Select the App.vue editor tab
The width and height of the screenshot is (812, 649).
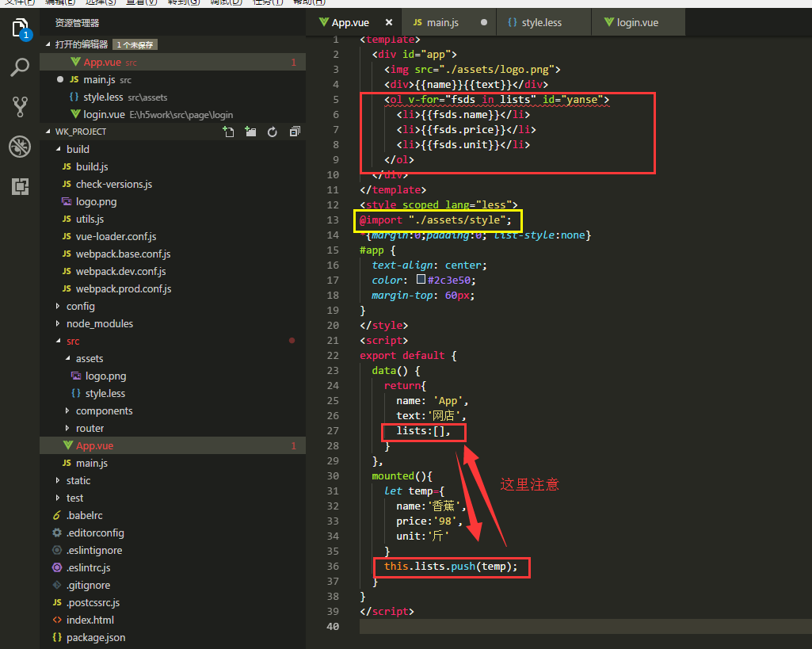tap(353, 22)
